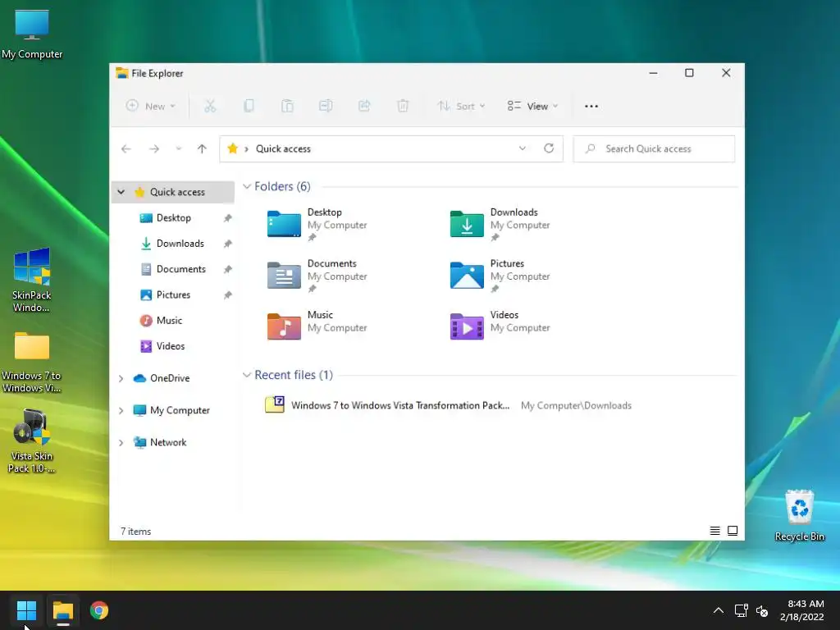
Task: Click the muted volume tray icon
Action: pyautogui.click(x=762, y=610)
